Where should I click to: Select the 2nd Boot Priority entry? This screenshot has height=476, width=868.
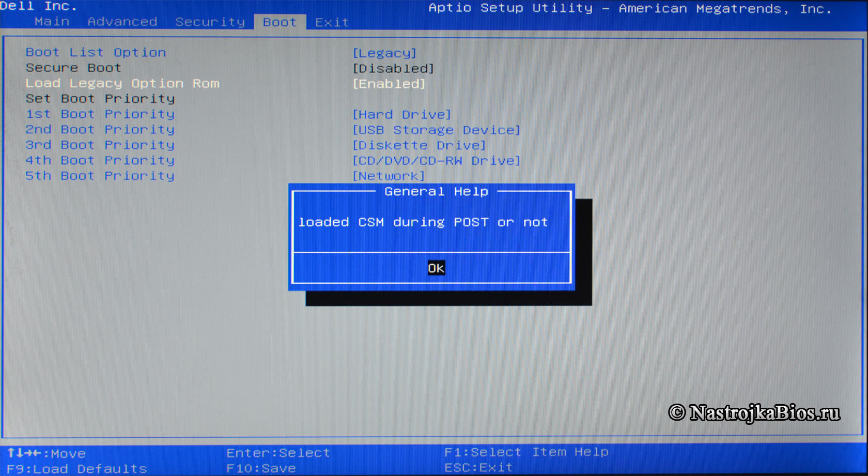(x=100, y=130)
